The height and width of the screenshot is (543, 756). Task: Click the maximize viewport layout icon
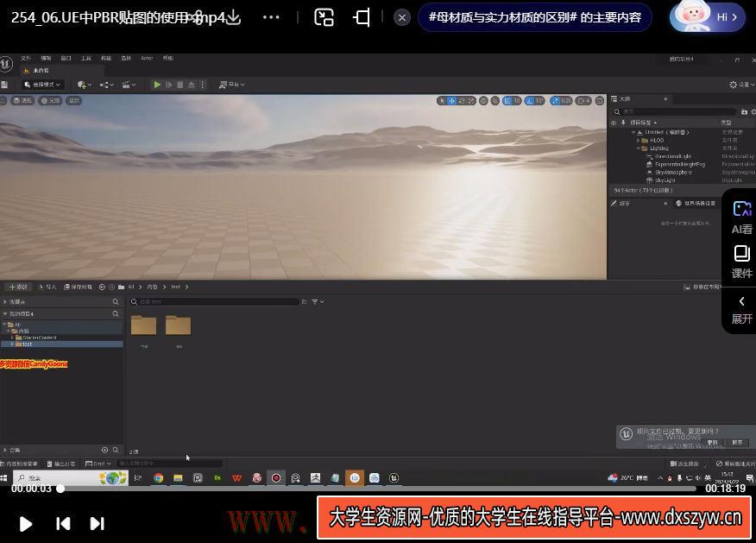click(599, 100)
